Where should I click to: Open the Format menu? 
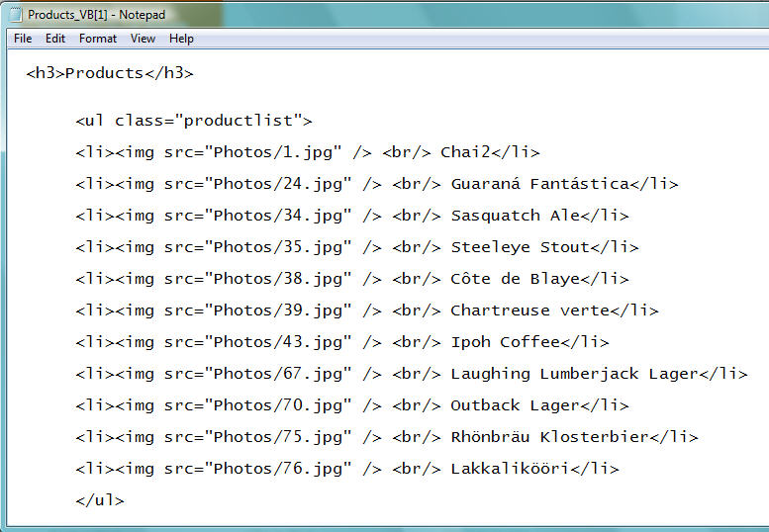tap(98, 39)
